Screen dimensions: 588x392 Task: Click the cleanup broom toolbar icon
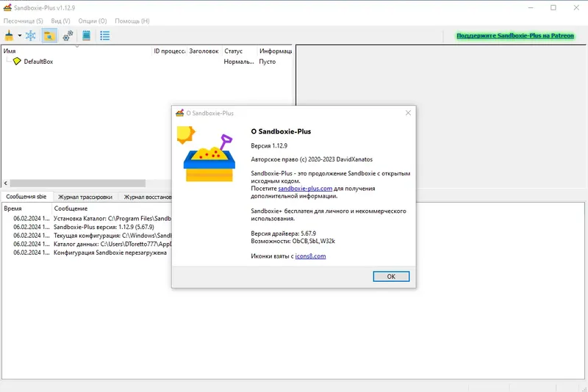click(x=9, y=35)
